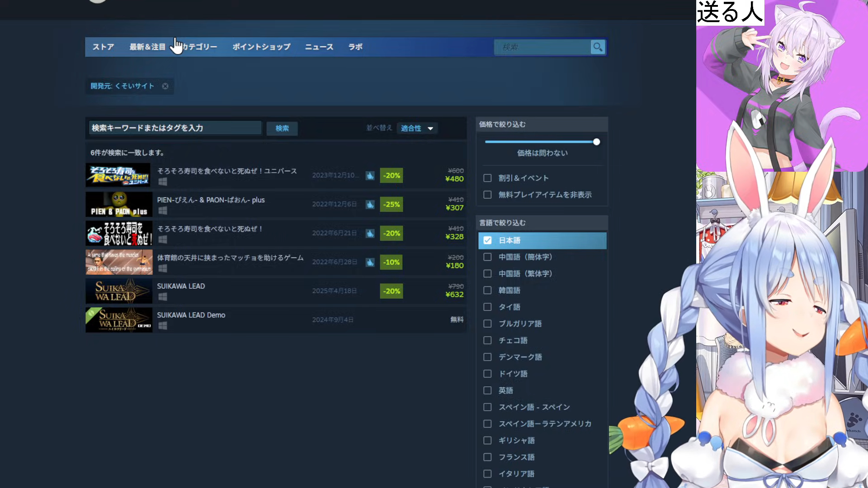
Task: Click thumbs-up review icon for 体育館 game row
Action: pyautogui.click(x=370, y=262)
